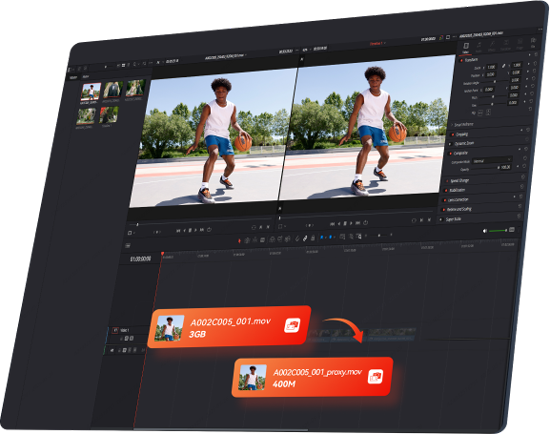Stop playback in the source viewer
The height and width of the screenshot is (434, 550).
coord(190,231)
